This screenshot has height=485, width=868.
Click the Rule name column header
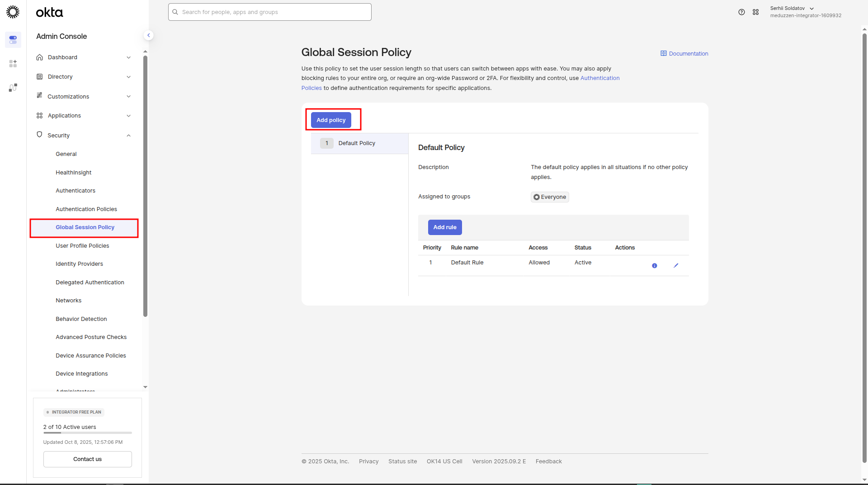coord(465,248)
